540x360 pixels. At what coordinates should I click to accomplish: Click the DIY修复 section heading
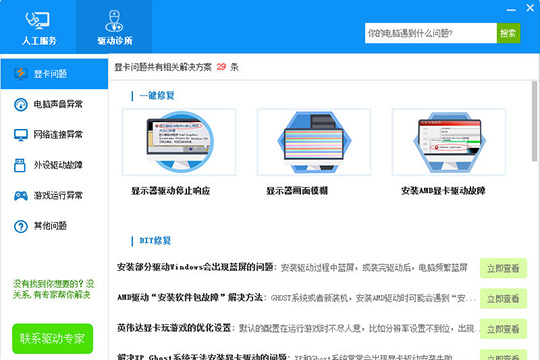(x=155, y=241)
